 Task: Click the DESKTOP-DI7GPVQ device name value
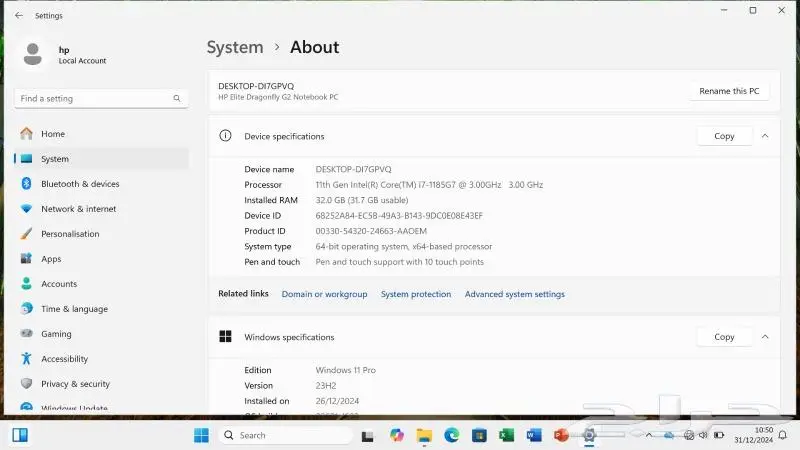point(353,169)
